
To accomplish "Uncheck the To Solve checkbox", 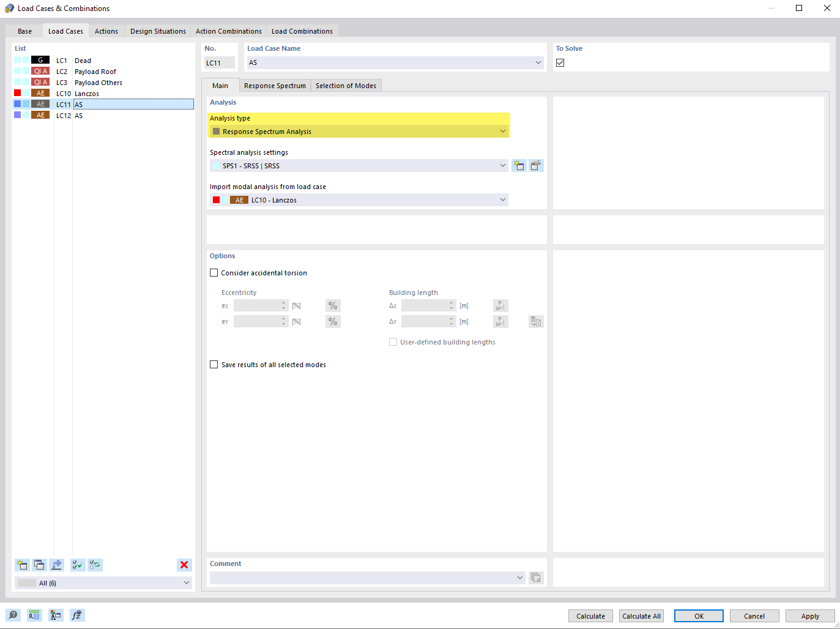I will pos(560,62).
